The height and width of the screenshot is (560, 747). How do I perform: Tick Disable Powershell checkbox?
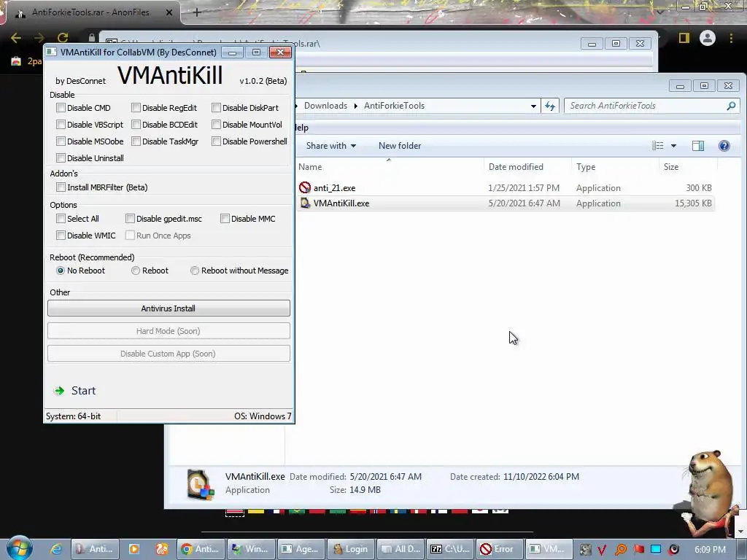tap(216, 141)
